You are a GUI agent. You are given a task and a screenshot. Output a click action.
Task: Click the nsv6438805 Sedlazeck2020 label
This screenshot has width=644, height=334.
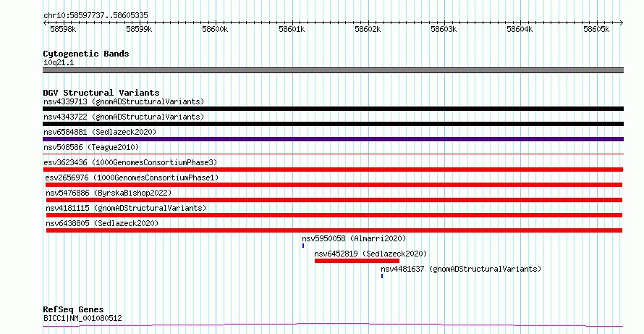(102, 223)
